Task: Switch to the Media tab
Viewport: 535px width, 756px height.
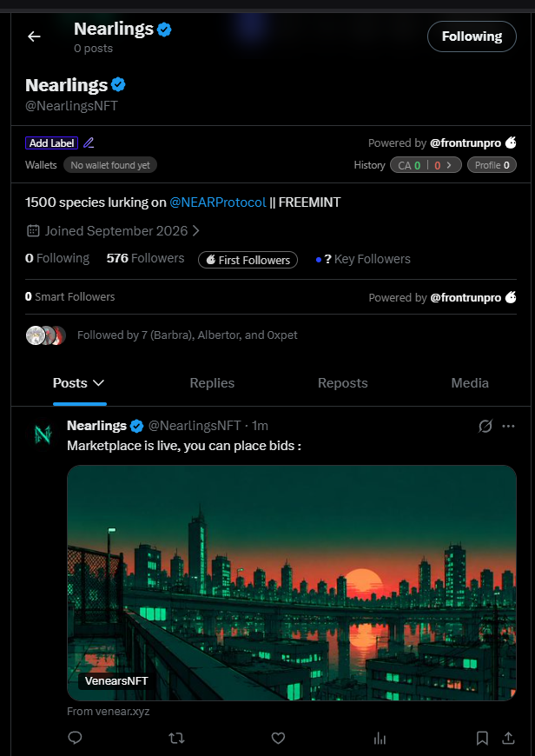Action: point(470,383)
